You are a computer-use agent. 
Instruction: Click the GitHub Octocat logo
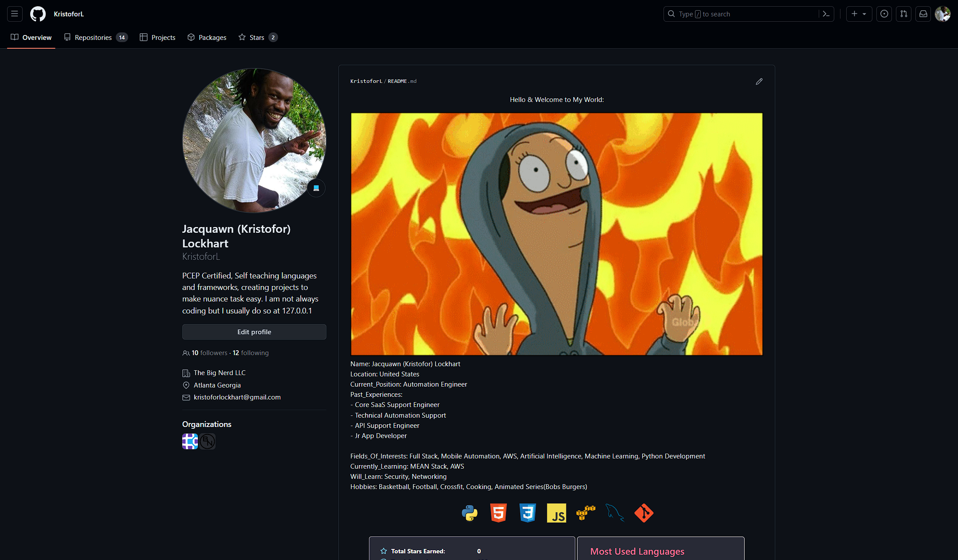click(x=38, y=14)
